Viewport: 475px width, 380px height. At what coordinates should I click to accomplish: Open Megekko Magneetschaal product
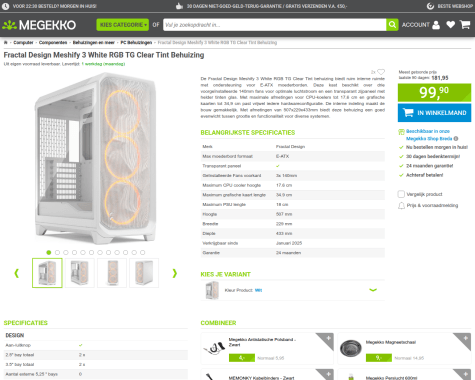391,342
